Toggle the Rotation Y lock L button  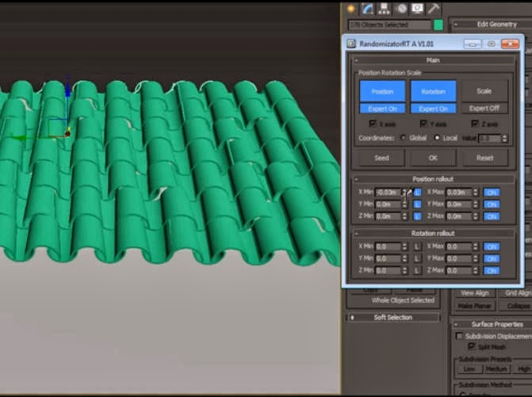click(417, 258)
